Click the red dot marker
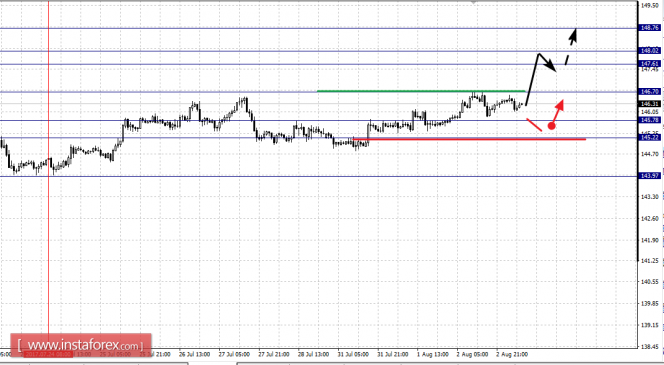This screenshot has width=664, height=365. (551, 126)
